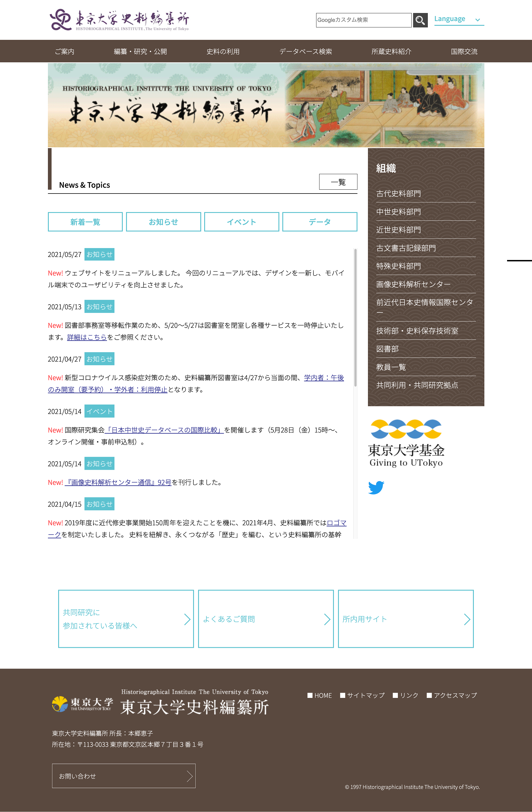Select the イベント news tab
This screenshot has height=812, width=532.
[241, 222]
